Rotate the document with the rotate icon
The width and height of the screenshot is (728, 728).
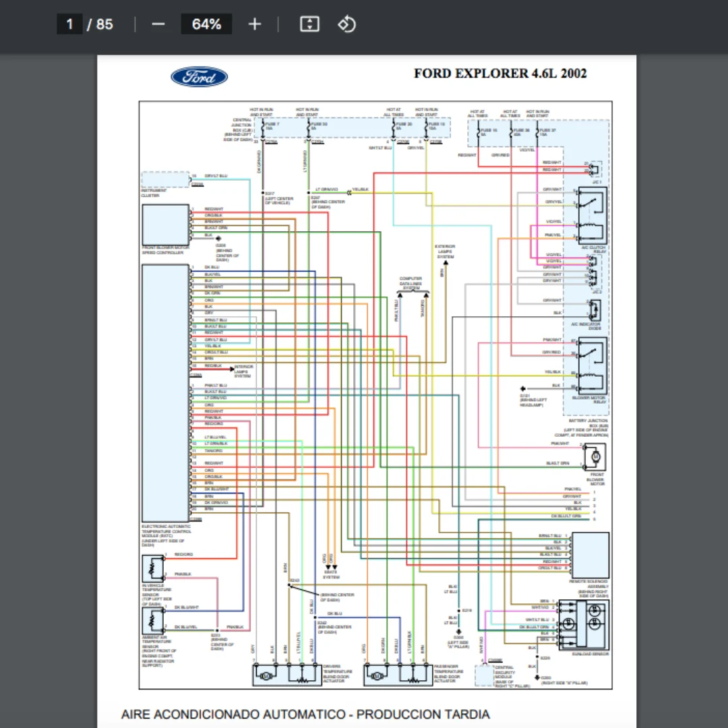(x=347, y=24)
